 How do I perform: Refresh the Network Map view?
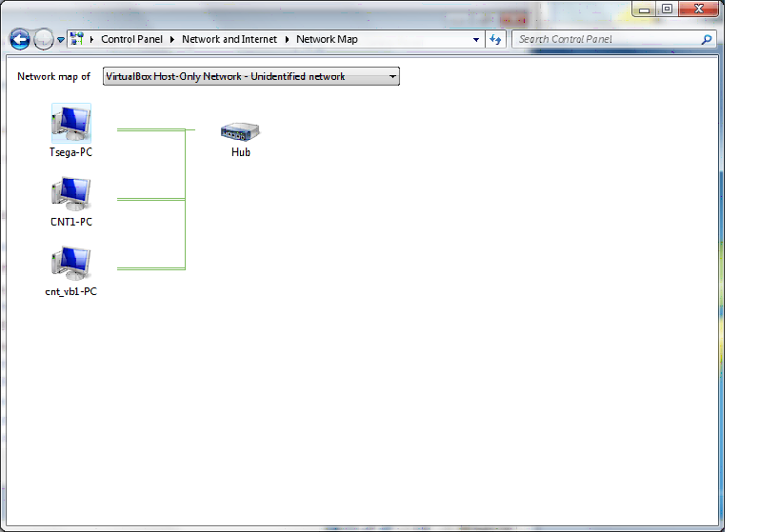(x=495, y=39)
